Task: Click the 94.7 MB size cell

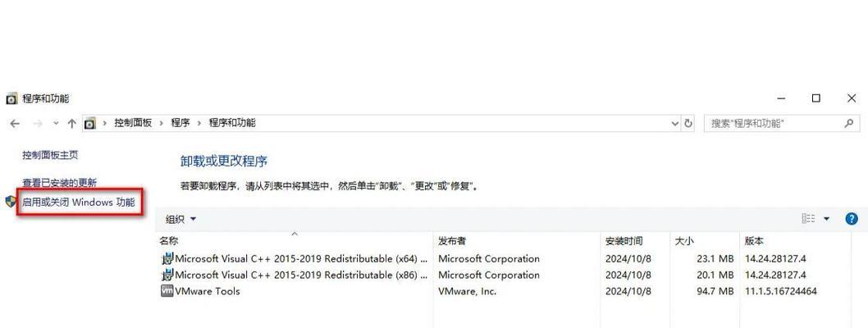Action: pyautogui.click(x=715, y=291)
